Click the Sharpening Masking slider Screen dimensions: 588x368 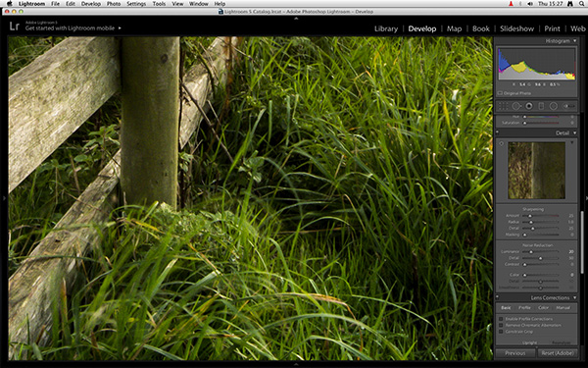point(540,236)
